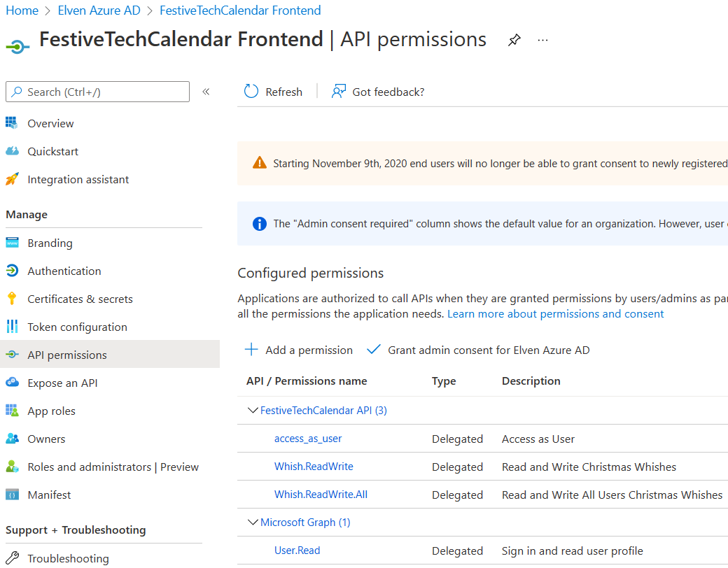This screenshot has width=728, height=568.
Task: Click the Refresh button label
Action: [x=283, y=92]
